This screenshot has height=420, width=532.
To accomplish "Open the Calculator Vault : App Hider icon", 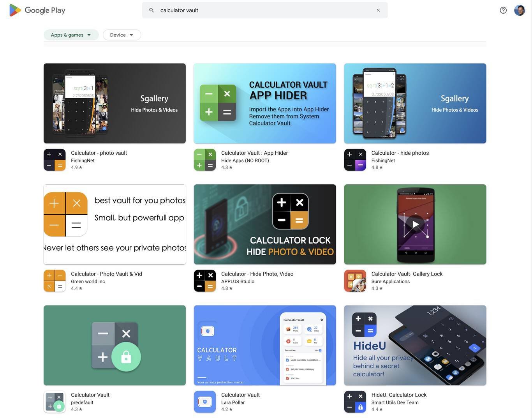I will [205, 160].
